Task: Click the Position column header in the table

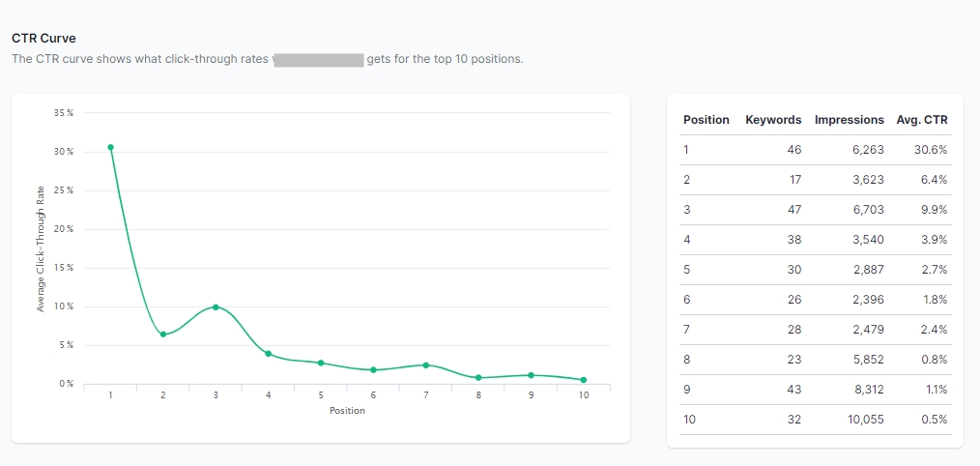Action: point(706,120)
